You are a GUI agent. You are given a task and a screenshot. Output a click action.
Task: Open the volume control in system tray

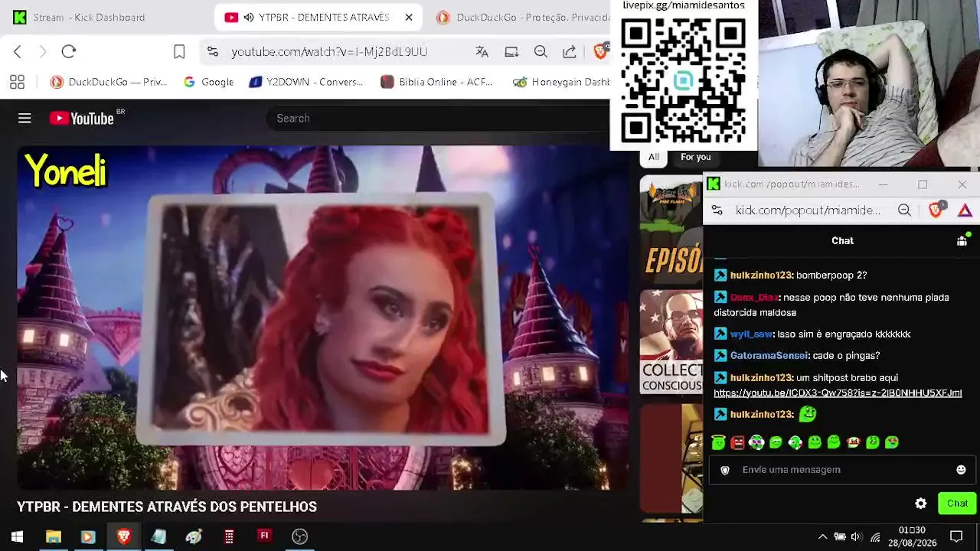(856, 536)
